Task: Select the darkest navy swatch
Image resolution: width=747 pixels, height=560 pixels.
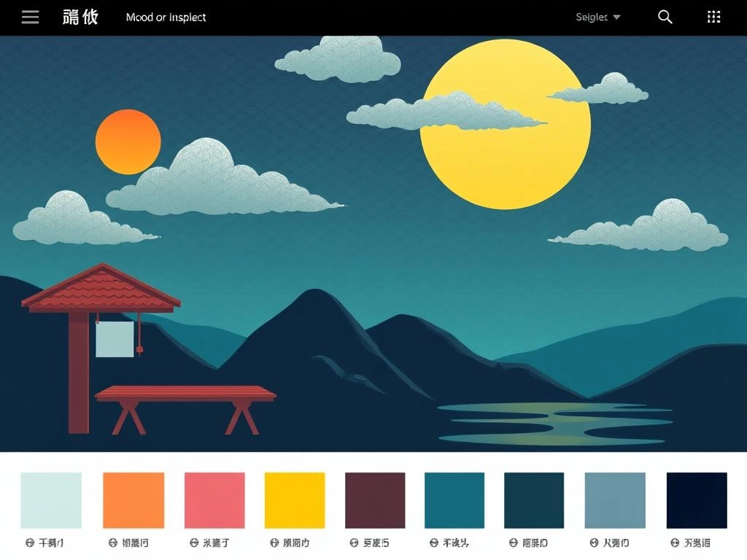Action: (697, 500)
